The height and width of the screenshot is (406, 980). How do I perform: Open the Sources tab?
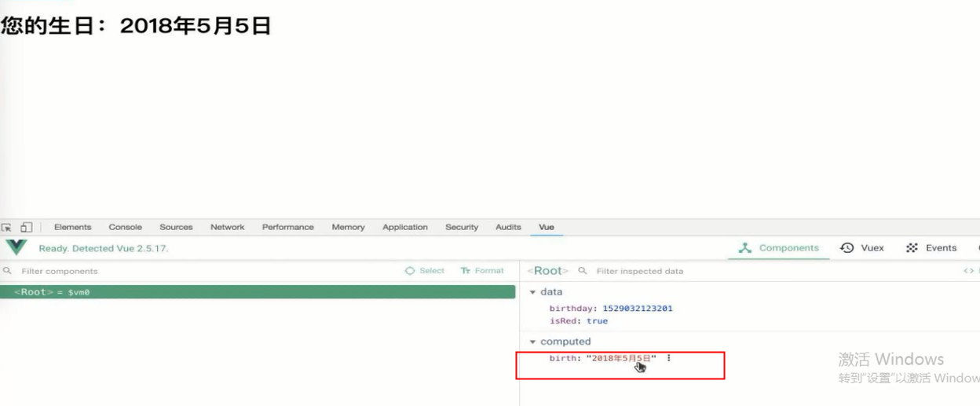[x=176, y=227]
